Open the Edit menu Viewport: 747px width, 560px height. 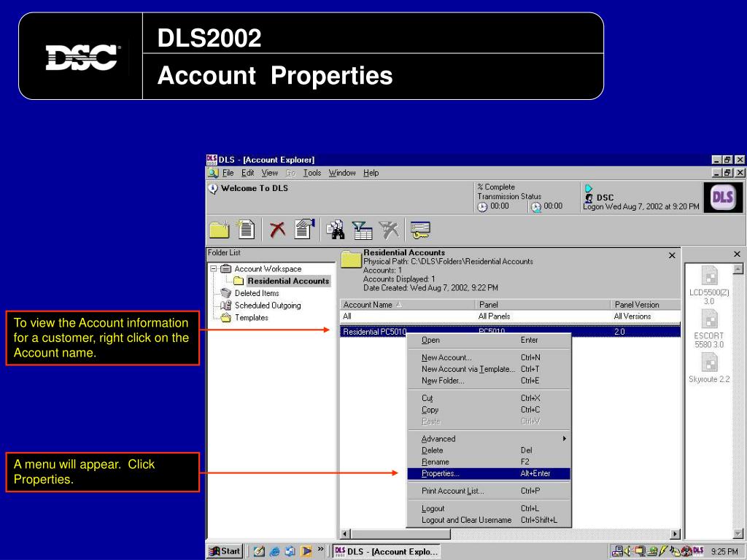click(x=248, y=173)
